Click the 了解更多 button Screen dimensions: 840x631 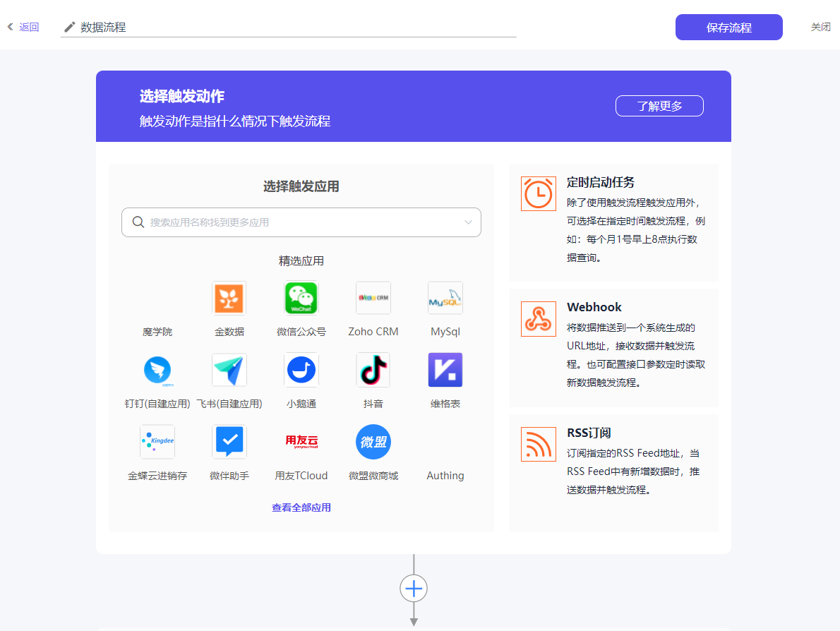pos(659,106)
